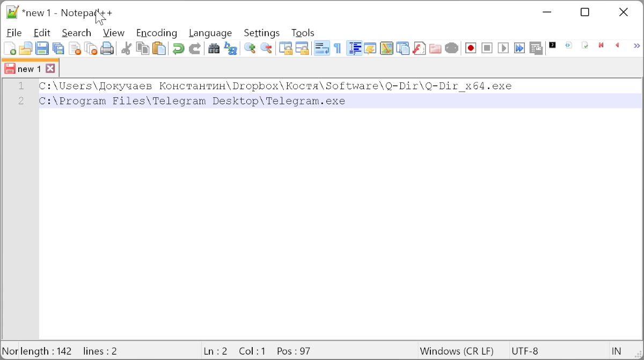Open the File menu

[14, 33]
